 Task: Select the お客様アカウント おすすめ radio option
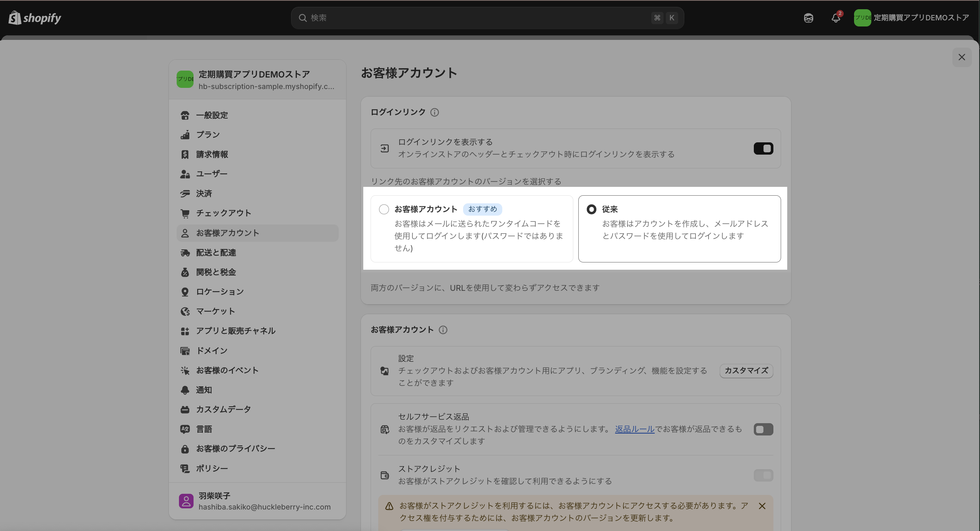click(x=384, y=209)
